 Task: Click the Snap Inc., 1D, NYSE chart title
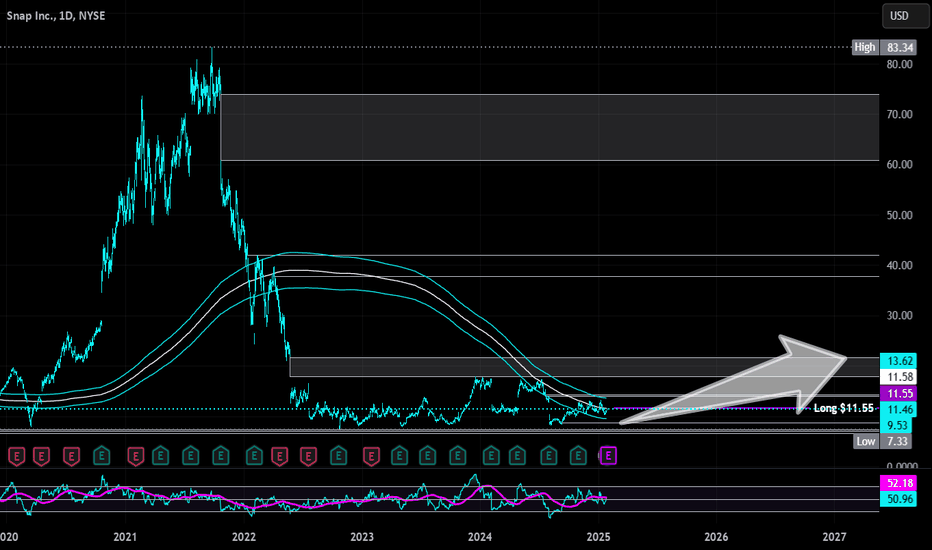56,16
